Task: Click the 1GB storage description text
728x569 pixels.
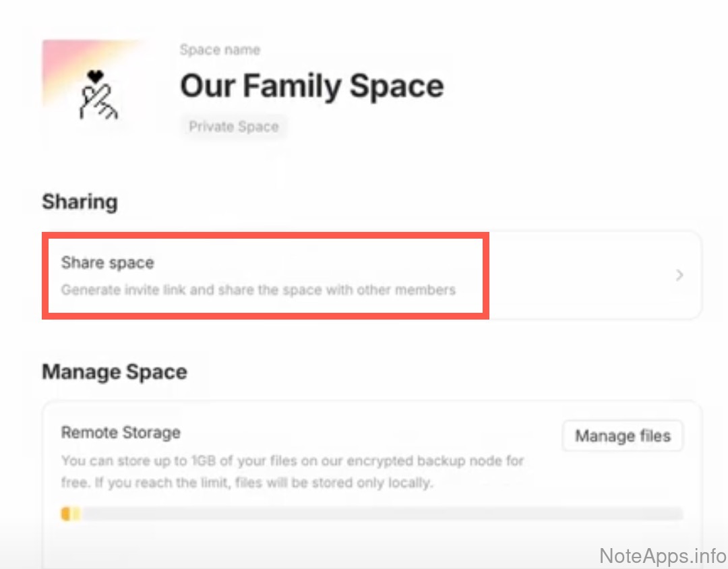Action: [293, 462]
